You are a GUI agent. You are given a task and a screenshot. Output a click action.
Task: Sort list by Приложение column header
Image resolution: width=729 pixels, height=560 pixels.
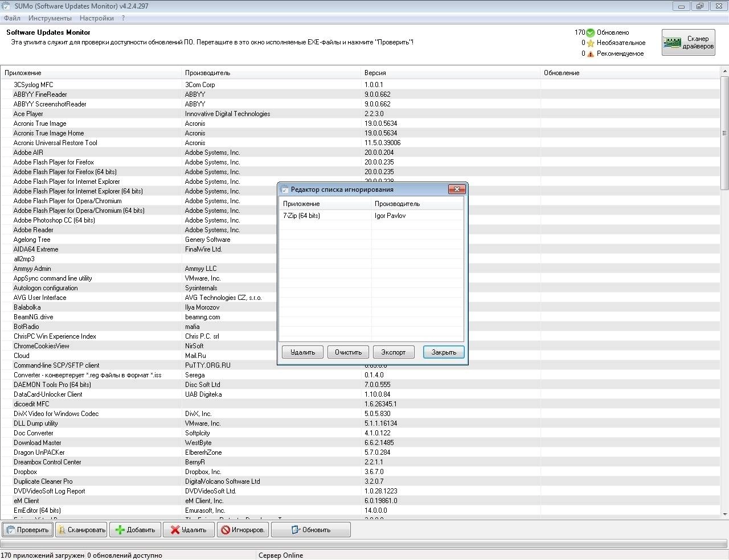tap(91, 73)
